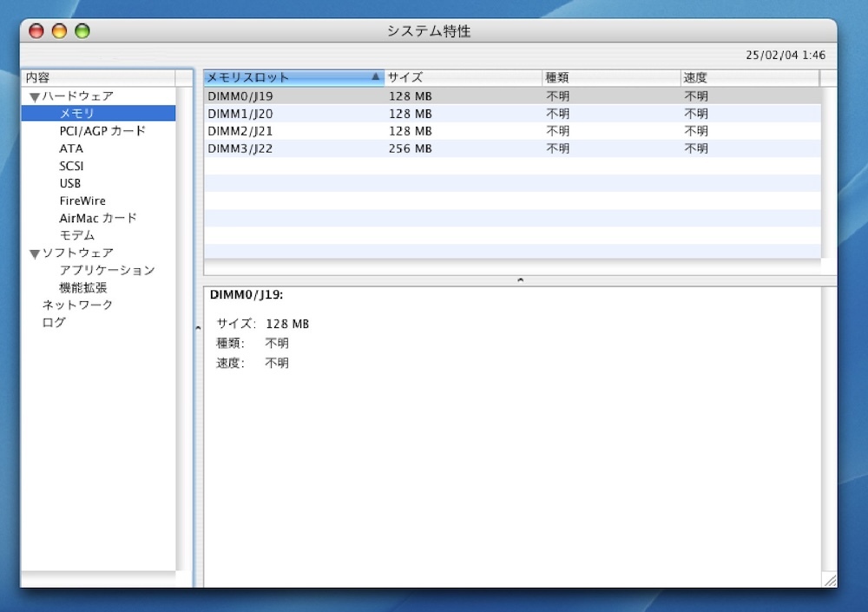This screenshot has height=612, width=868.
Task: Click the 25/02/04 1:46 timestamp
Action: click(x=786, y=55)
